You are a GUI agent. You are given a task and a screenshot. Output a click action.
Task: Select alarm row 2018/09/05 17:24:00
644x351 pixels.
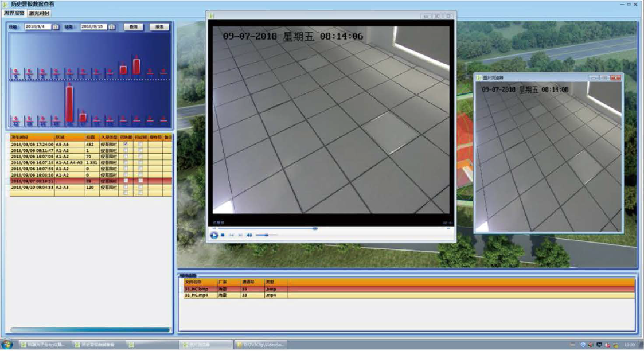[91, 144]
